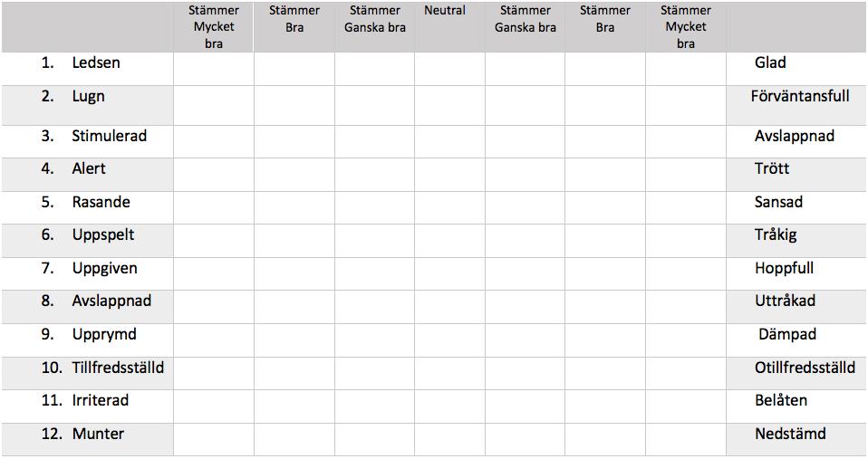Image resolution: width=868 pixels, height=459 pixels.
Task: Mark leftmost Stämmer Mycket bra cell for Lugn
Action: [x=214, y=105]
